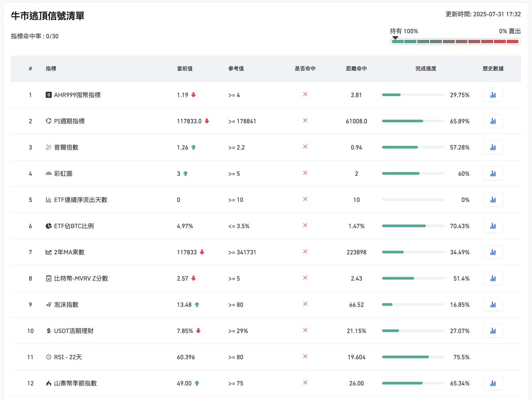Select the ETF連續淨流出天數 bar chart icon
532x400 pixels.
coord(49,200)
